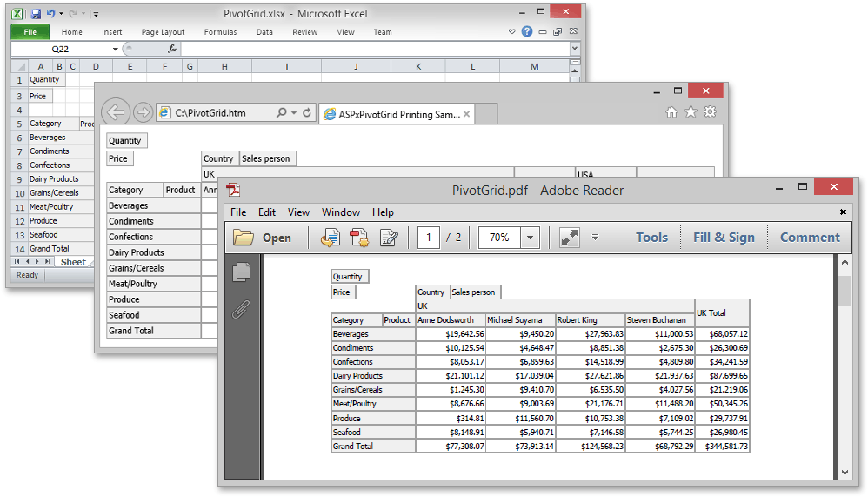Click Quantity field in browser pivot grid

[x=127, y=141]
